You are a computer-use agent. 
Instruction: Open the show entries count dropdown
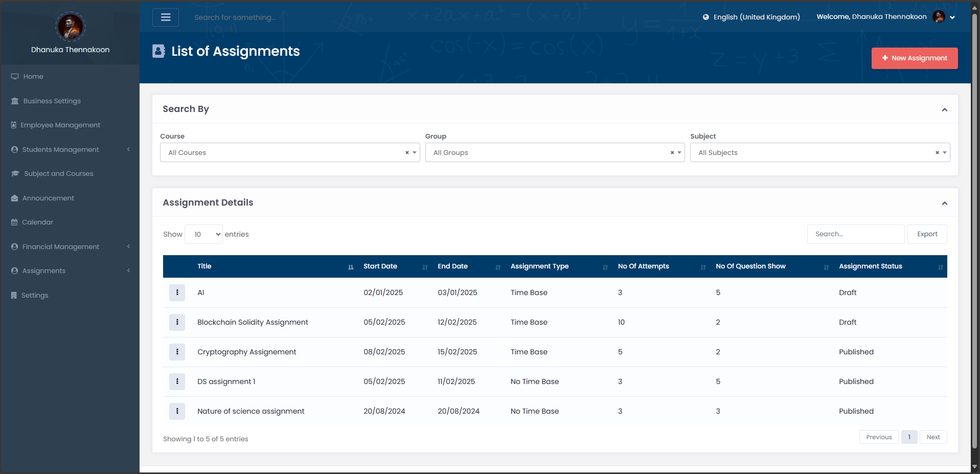tap(203, 234)
